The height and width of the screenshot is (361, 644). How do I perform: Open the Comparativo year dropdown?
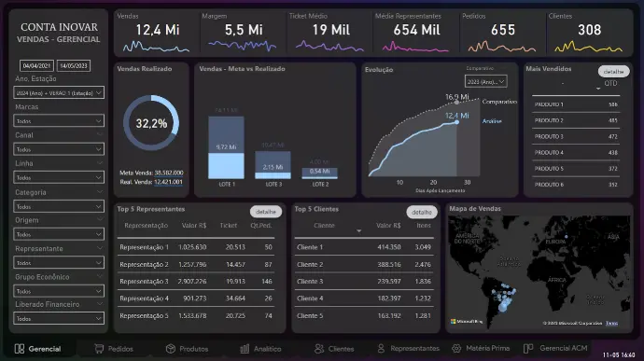[x=485, y=81]
